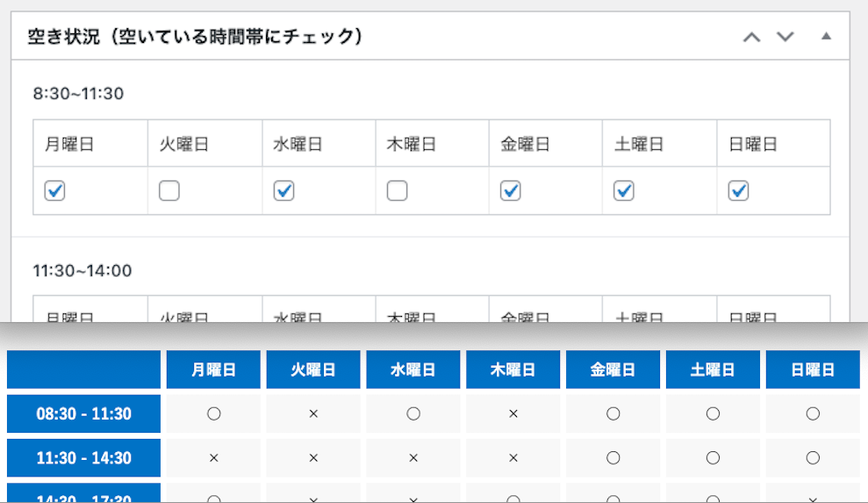Collapse the 空き状況 panel with triangle toggle
Viewport: 868px width, 503px height.
coord(825,37)
